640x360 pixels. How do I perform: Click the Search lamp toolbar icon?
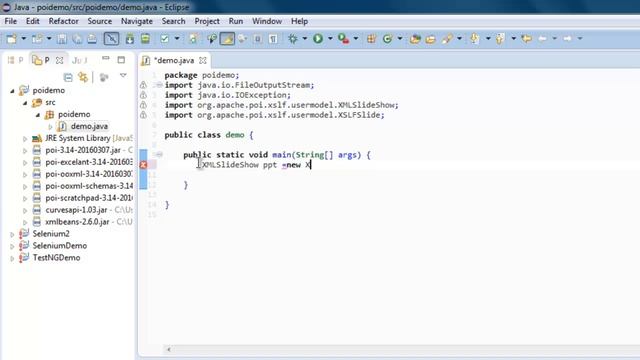pyautogui.click(x=212, y=39)
